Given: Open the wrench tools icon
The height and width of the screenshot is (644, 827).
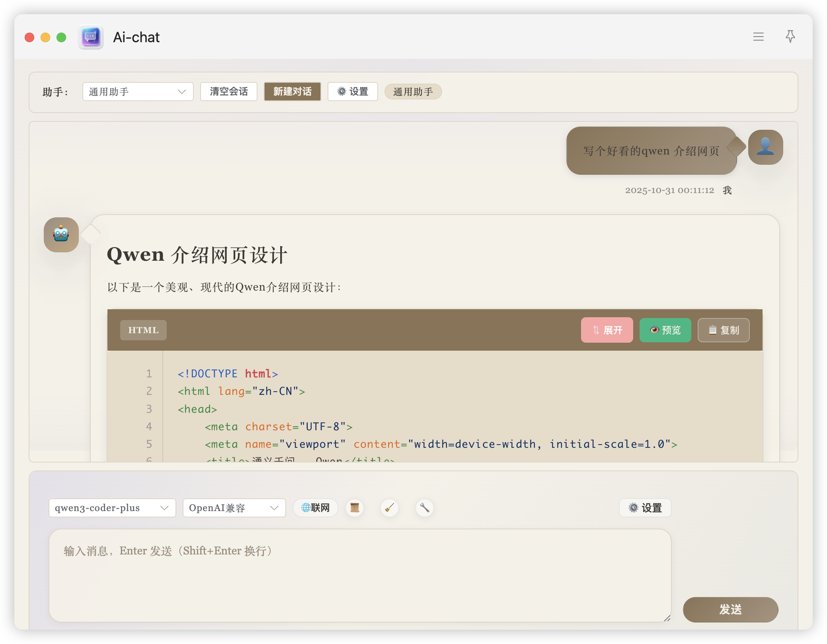Looking at the screenshot, I should point(424,508).
